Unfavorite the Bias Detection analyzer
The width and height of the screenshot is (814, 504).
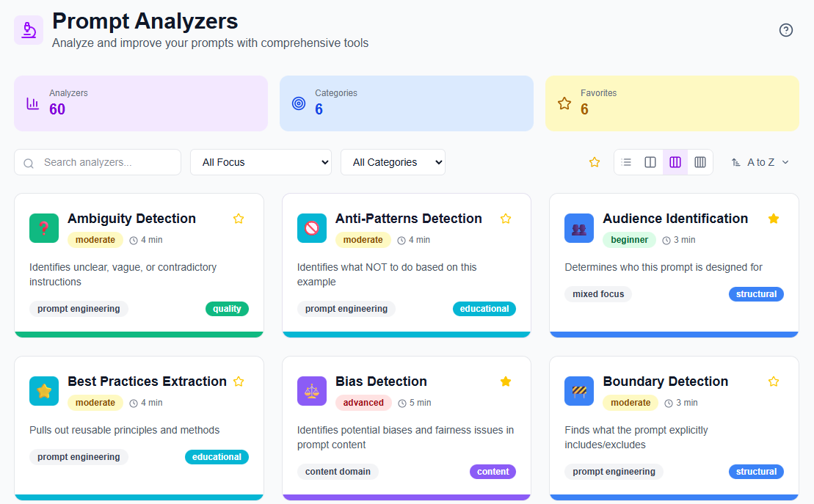pos(506,381)
